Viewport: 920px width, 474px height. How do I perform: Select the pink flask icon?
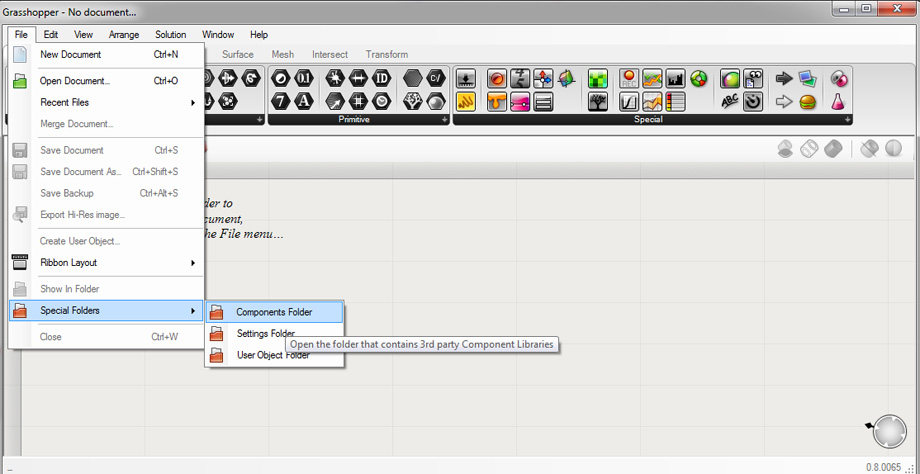click(838, 101)
